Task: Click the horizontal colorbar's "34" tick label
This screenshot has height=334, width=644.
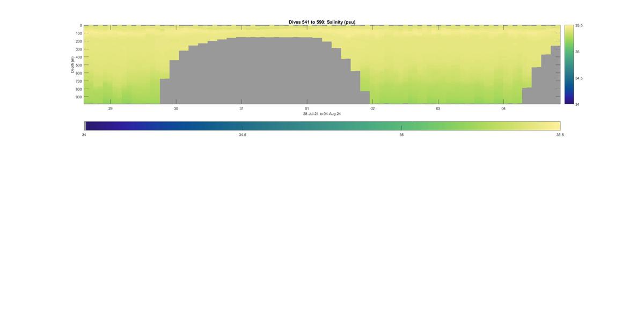Action: pos(84,135)
